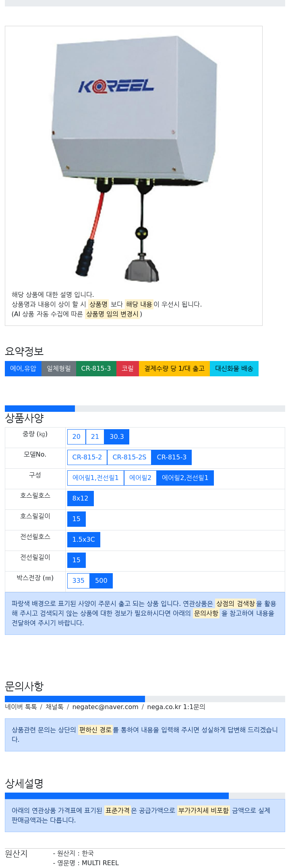Choose weight option 21
The width and height of the screenshot is (290, 868).
click(95, 437)
